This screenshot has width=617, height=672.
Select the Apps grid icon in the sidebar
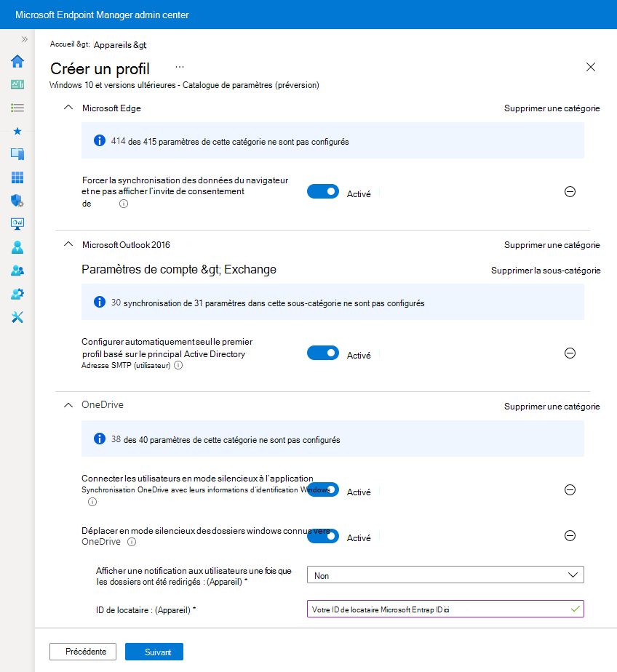17,177
